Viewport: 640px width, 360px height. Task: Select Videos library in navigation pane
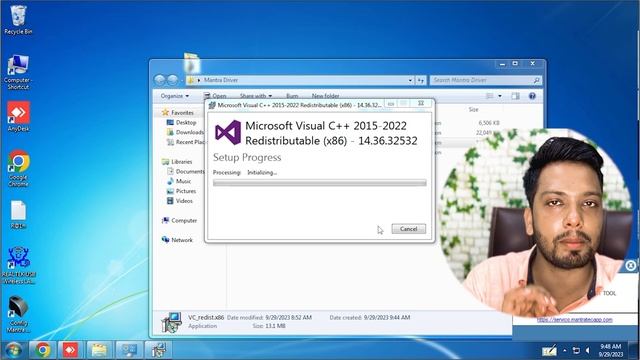[x=180, y=201]
